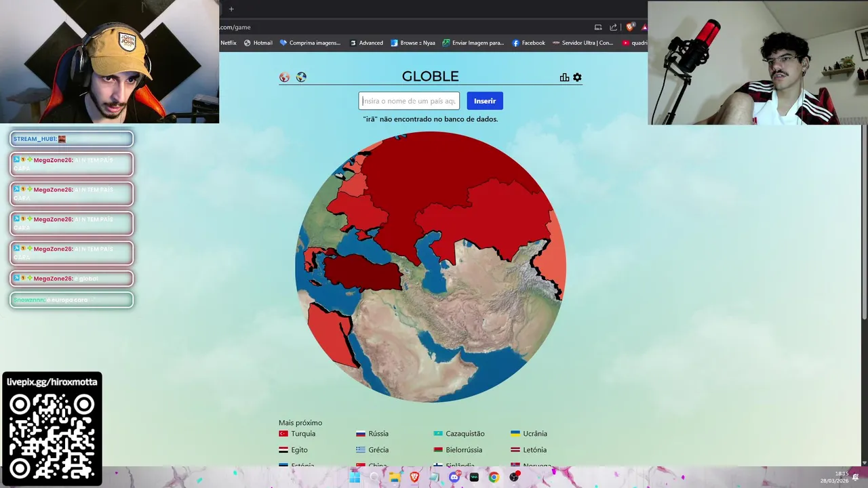Image resolution: width=868 pixels, height=488 pixels.
Task: Click the Kazakhstan flag icon next to Cazaquistão
Action: click(438, 434)
